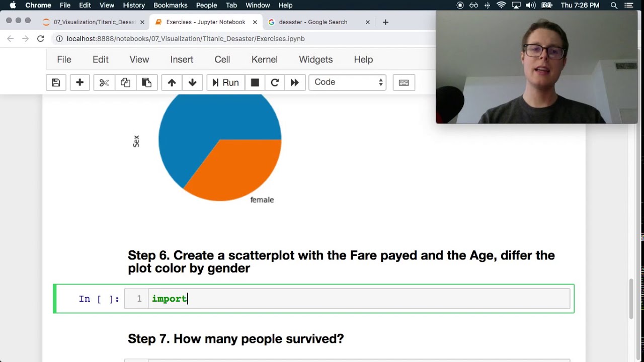Open the command palette keyboard icon
This screenshot has height=362, width=644.
coord(404,82)
